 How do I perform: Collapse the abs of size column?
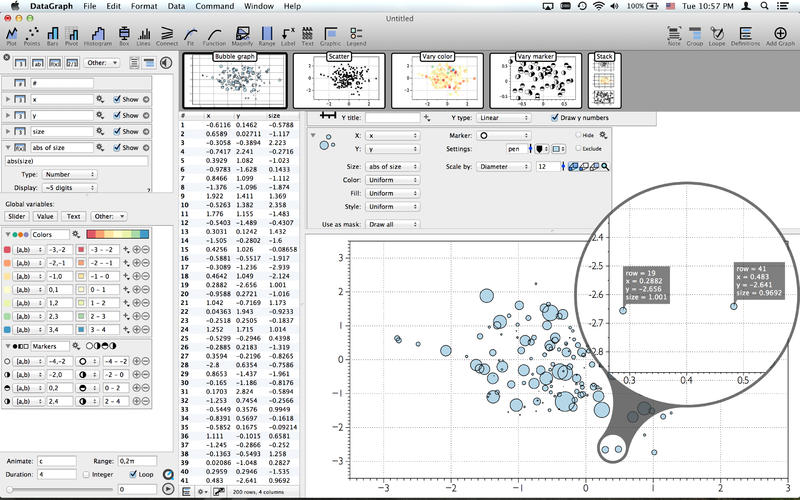9,147
